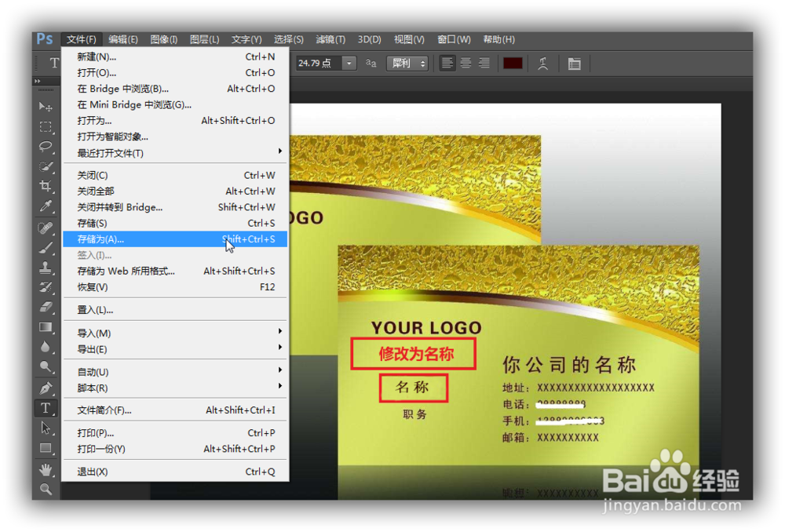
Task: Center text in options bar
Action: tap(466, 63)
